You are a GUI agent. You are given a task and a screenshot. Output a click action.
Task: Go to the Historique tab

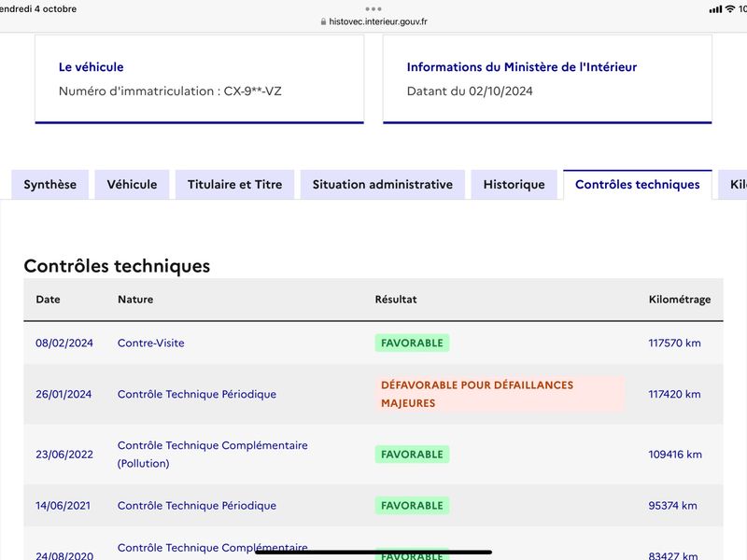tap(514, 185)
